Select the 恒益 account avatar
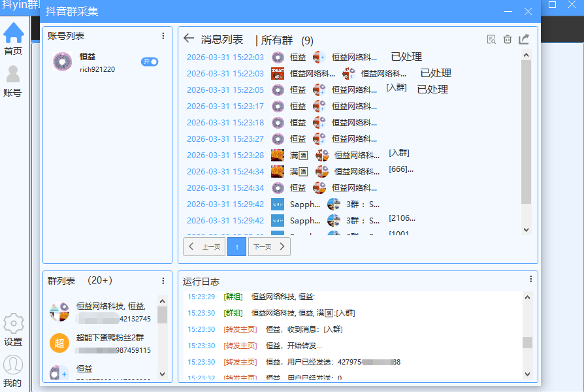Viewport: 584px width, 392px height. point(62,62)
